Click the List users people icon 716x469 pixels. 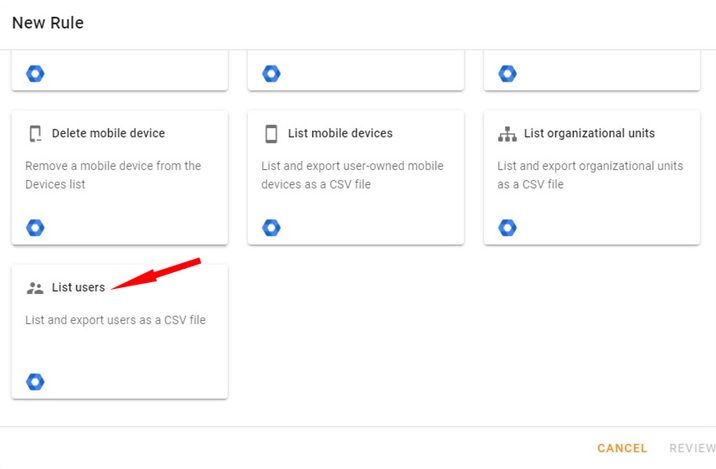point(35,288)
